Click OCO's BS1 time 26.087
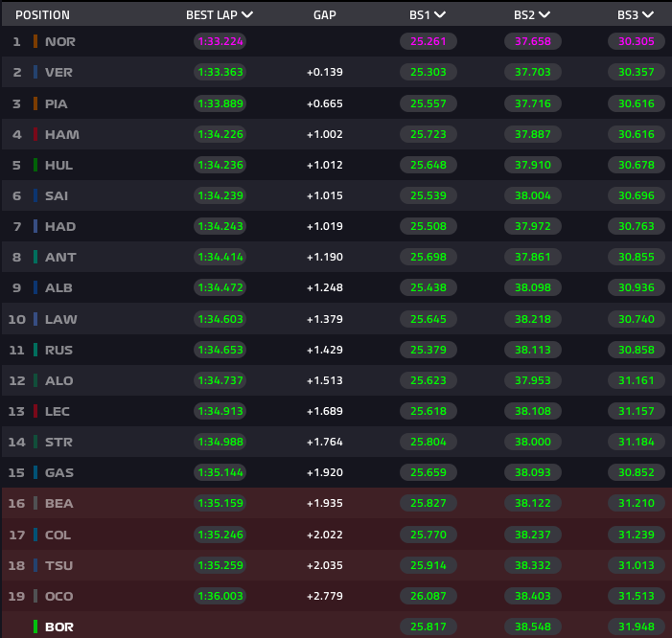The width and height of the screenshot is (672, 638). tap(428, 596)
